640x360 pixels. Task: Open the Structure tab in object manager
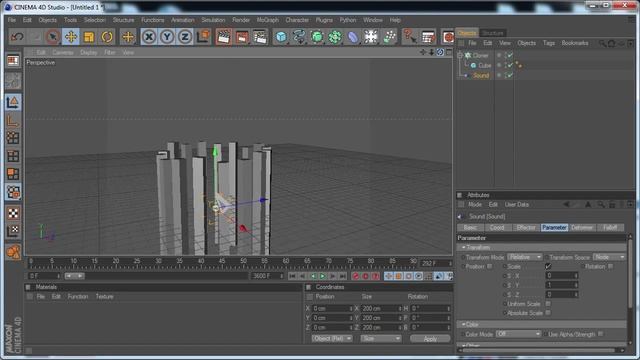[x=493, y=33]
